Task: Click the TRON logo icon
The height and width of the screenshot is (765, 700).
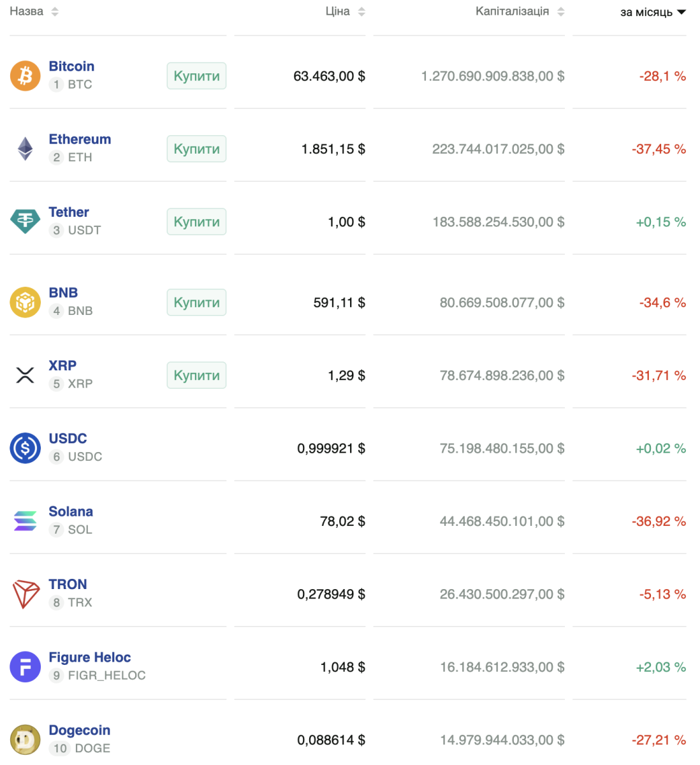Action: pos(26,594)
